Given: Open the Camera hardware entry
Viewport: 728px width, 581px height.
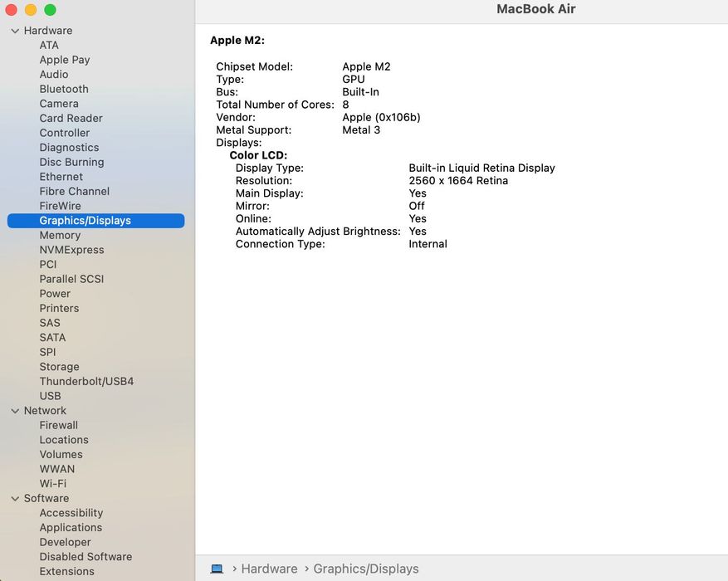Looking at the screenshot, I should (x=59, y=104).
